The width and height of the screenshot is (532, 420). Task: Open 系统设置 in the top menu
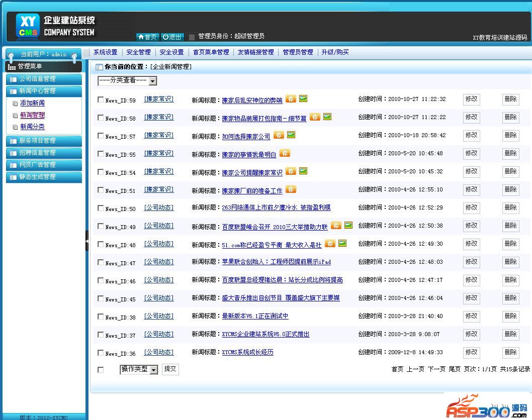105,52
